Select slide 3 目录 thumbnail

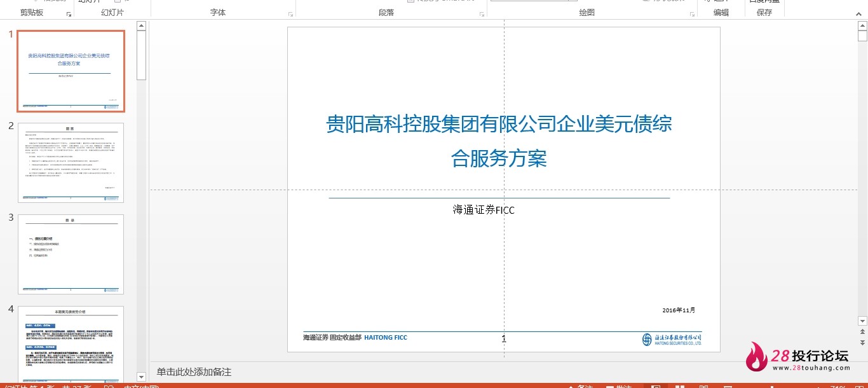71,254
